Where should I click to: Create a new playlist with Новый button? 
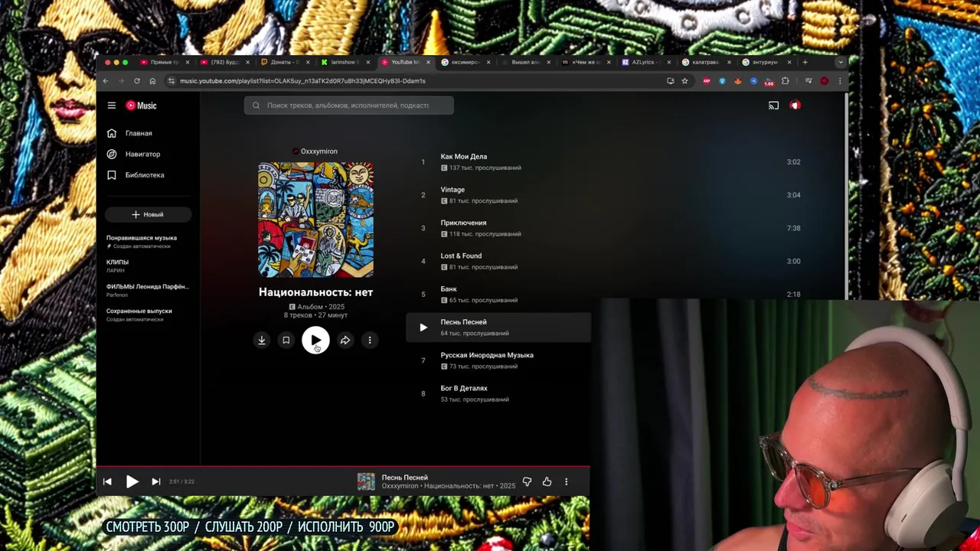[148, 214]
